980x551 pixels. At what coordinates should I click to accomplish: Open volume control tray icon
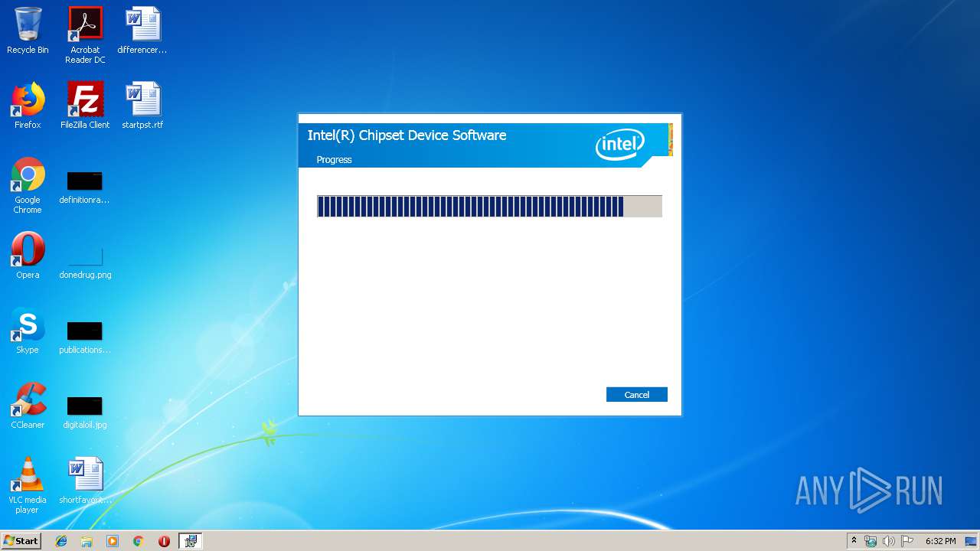point(888,541)
